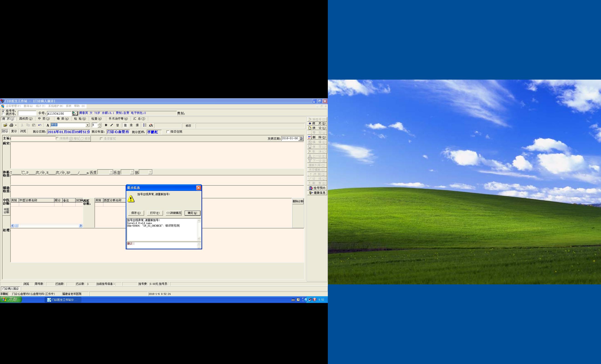Click 确定(O) in the 提示信息 dialog
Viewport: 601px width, 364px height.
click(192, 213)
